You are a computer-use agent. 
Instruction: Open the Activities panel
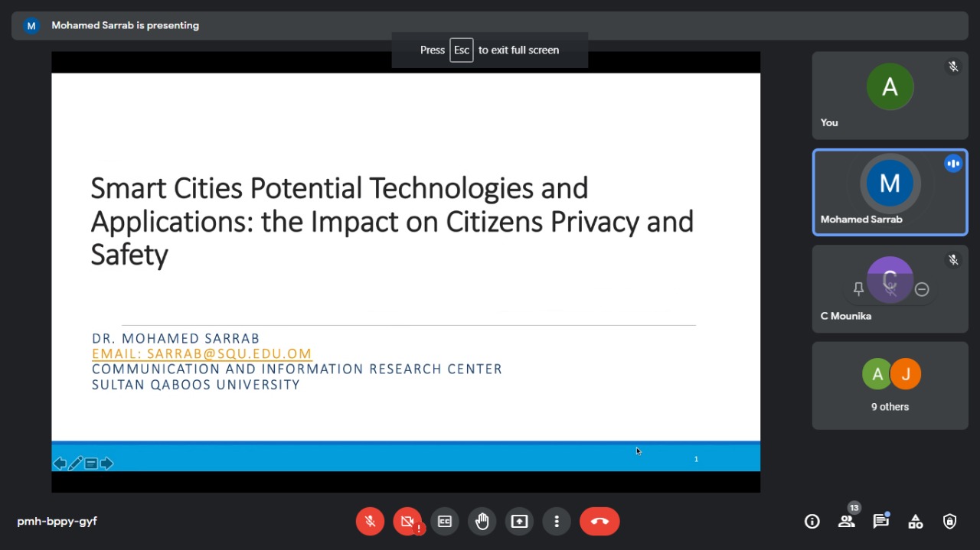915,522
